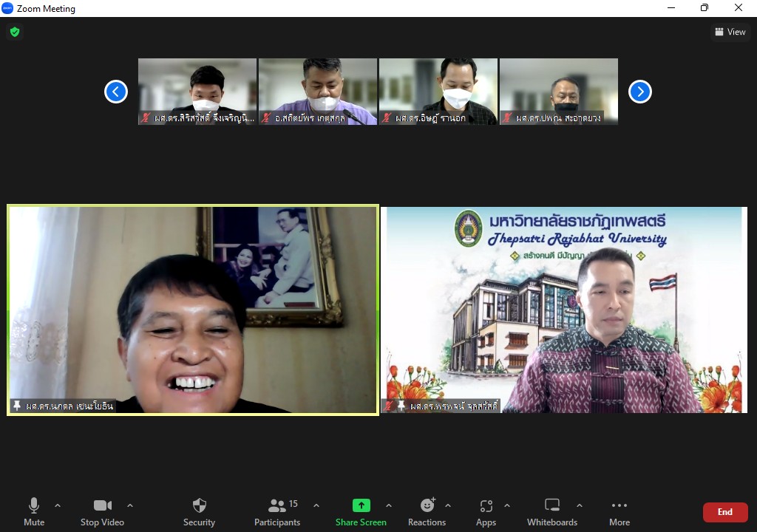757x532 pixels.
Task: Click muted mic icon on อ.สถิตย์พร thumbnail
Action: click(x=266, y=117)
